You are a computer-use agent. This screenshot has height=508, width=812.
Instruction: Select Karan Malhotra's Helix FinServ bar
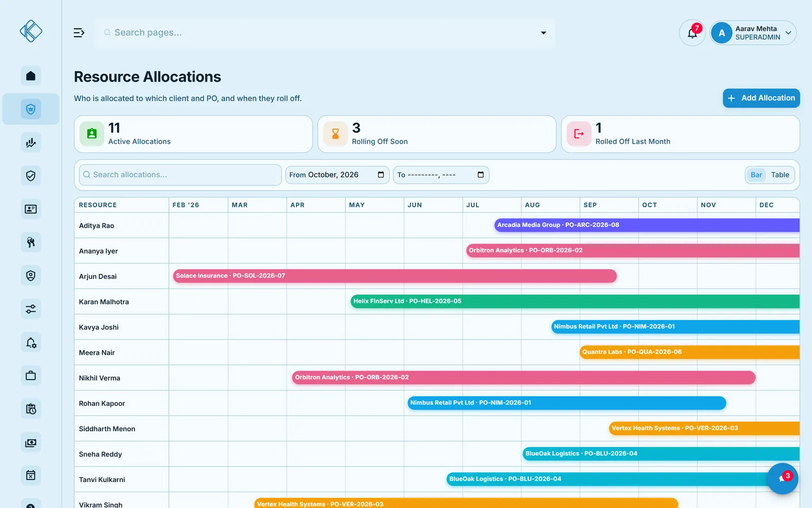(x=575, y=301)
